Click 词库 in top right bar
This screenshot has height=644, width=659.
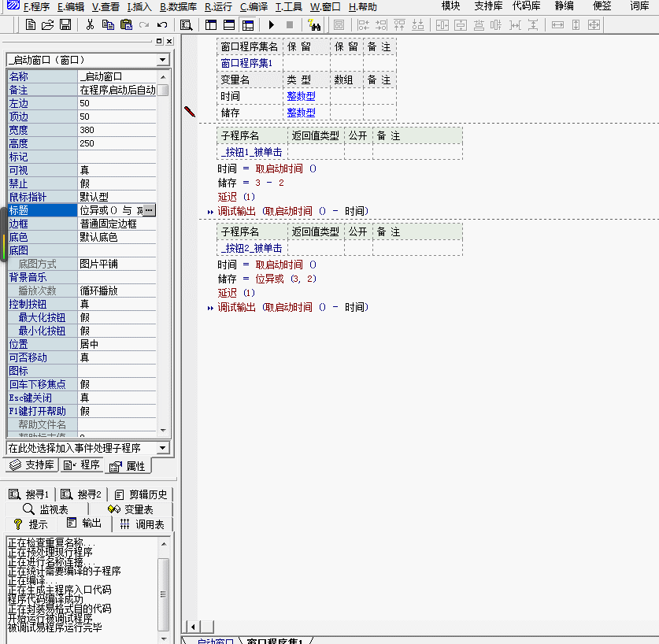[639, 6]
